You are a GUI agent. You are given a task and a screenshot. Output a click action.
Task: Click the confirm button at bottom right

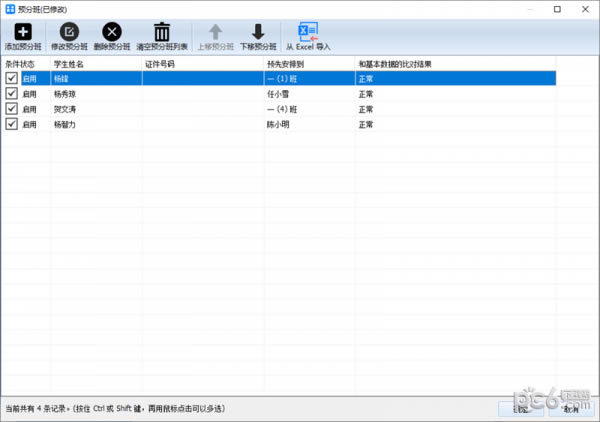pos(520,408)
